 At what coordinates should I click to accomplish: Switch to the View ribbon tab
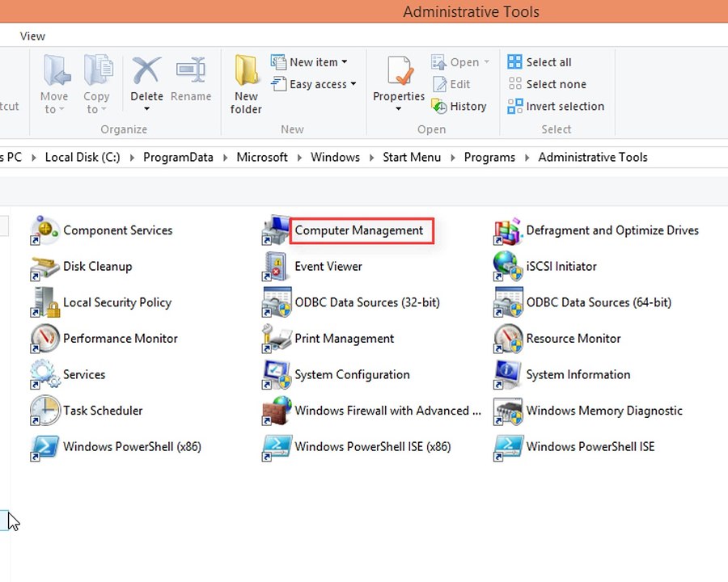(x=32, y=36)
